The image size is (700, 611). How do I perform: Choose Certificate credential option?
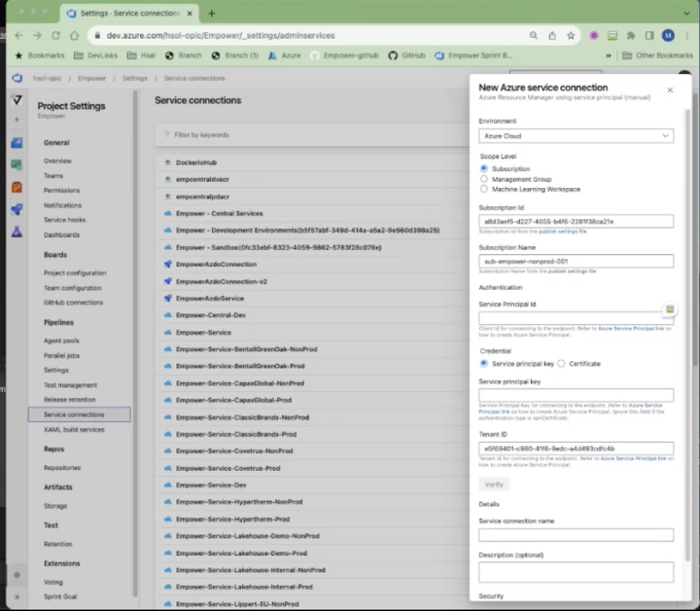click(x=561, y=363)
